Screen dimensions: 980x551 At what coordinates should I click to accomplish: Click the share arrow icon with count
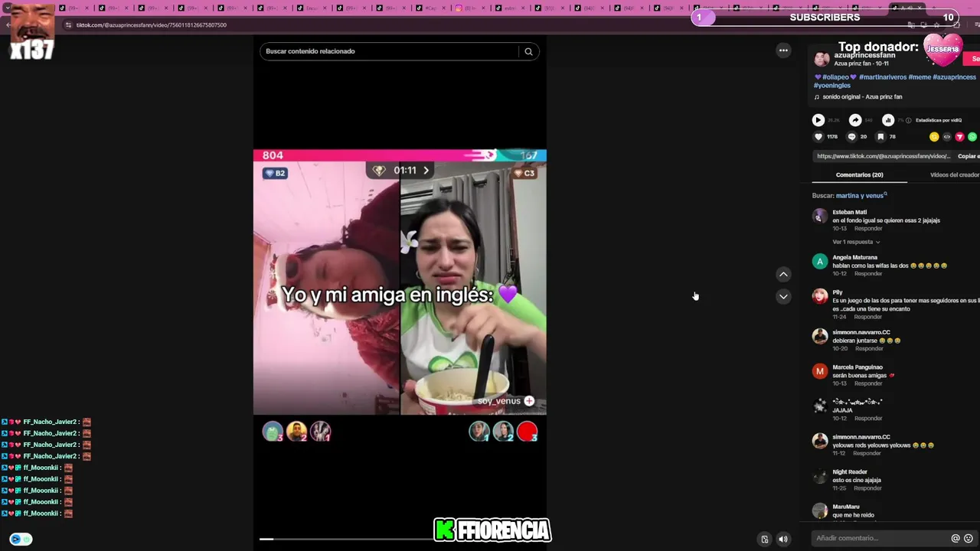click(x=855, y=120)
